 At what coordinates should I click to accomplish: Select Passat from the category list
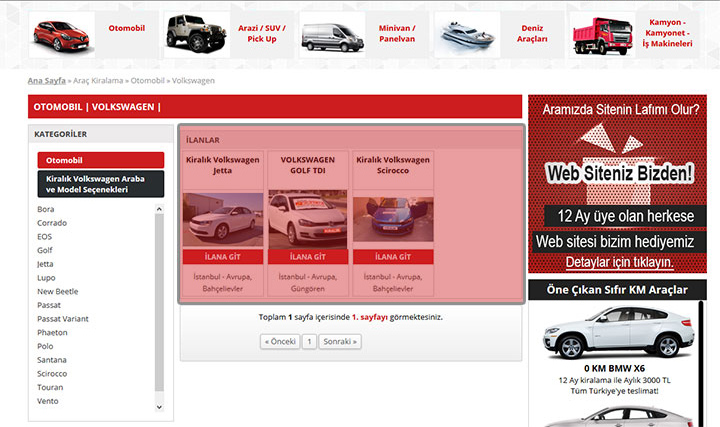tap(49, 305)
